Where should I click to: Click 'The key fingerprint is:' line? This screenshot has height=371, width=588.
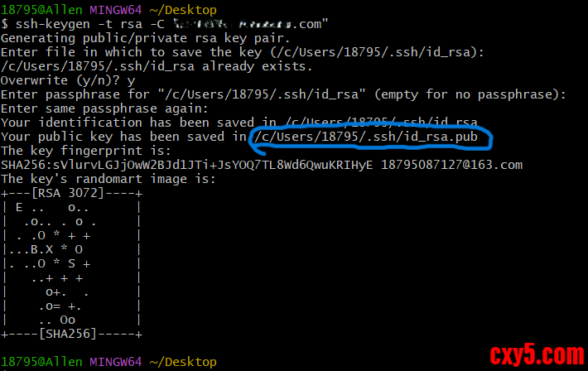pos(86,151)
